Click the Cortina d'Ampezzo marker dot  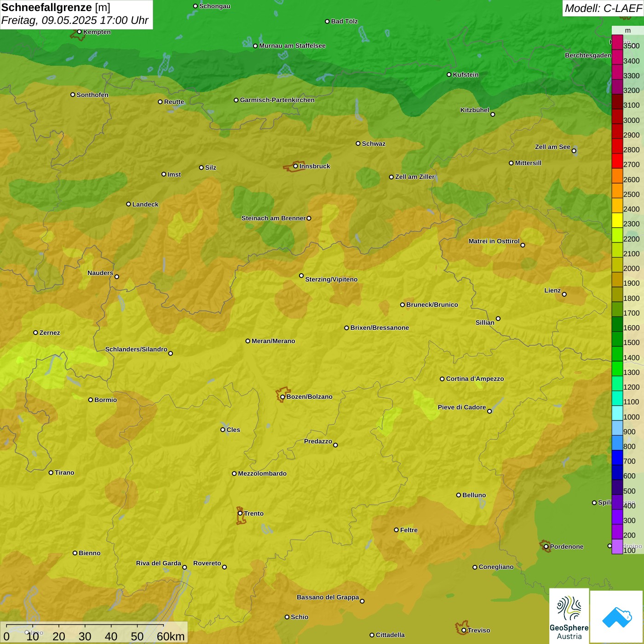click(443, 379)
